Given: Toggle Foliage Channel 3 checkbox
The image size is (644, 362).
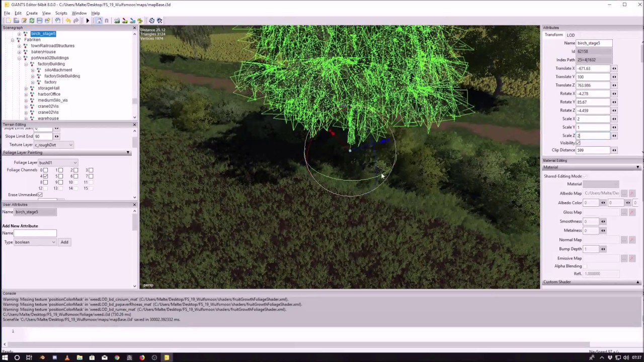Looking at the screenshot, I should click(x=91, y=170).
